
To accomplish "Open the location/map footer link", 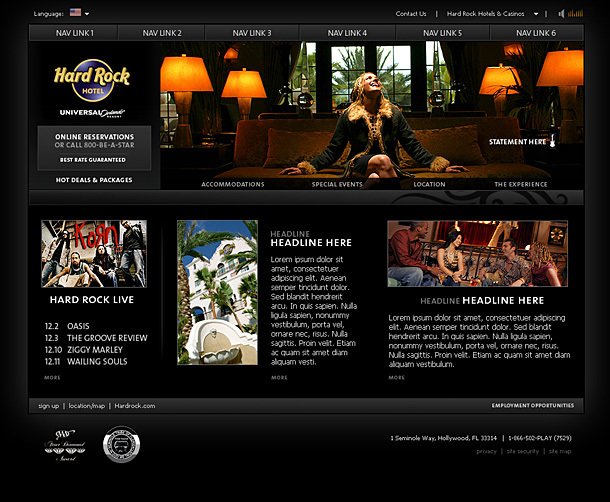I will [87, 406].
